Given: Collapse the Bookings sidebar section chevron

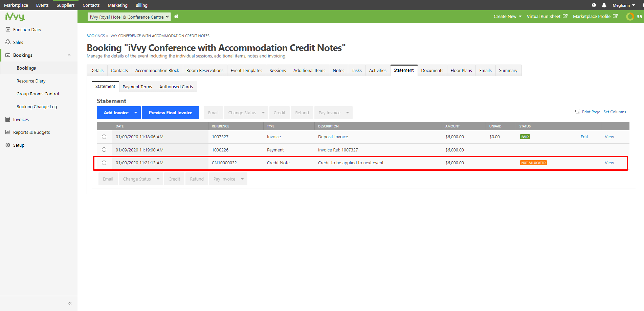Looking at the screenshot, I should coord(69,55).
